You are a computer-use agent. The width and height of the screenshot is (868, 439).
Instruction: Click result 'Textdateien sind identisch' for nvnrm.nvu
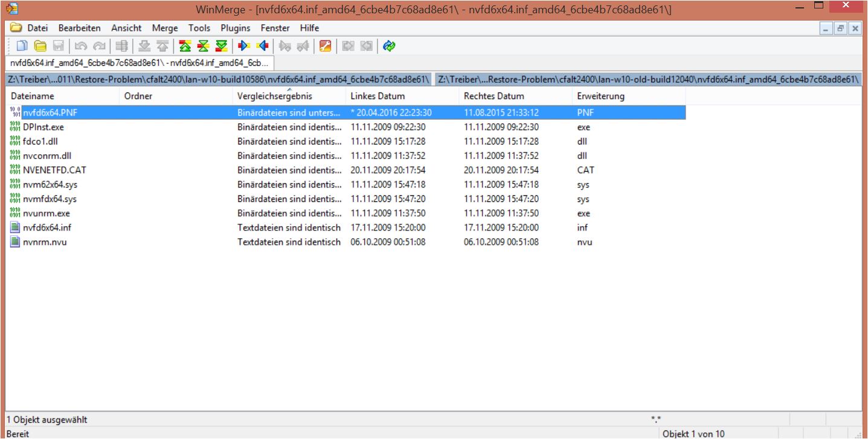click(x=289, y=242)
